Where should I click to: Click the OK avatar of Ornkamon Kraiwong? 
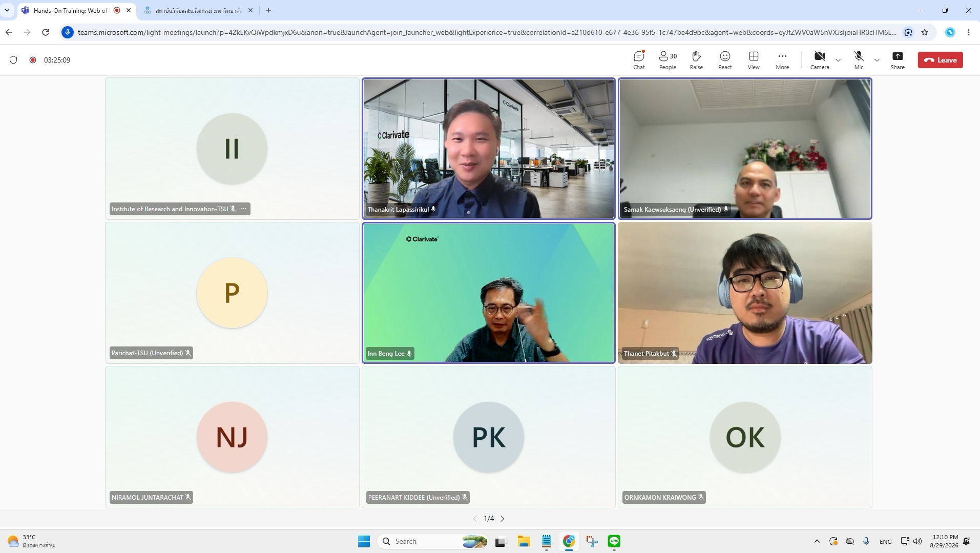(x=745, y=437)
